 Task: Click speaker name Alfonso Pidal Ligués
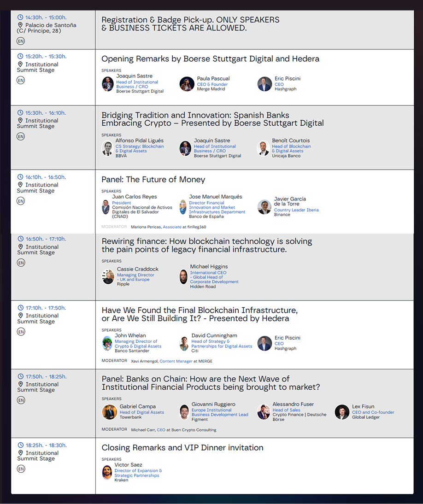139,141
